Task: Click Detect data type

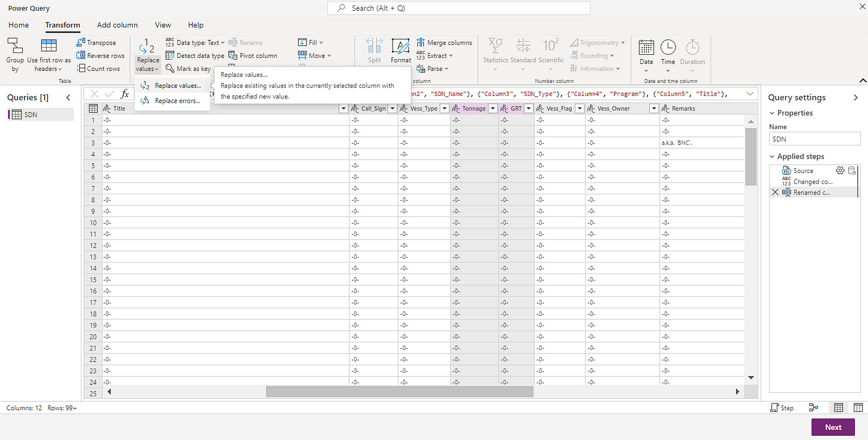Action: click(195, 55)
